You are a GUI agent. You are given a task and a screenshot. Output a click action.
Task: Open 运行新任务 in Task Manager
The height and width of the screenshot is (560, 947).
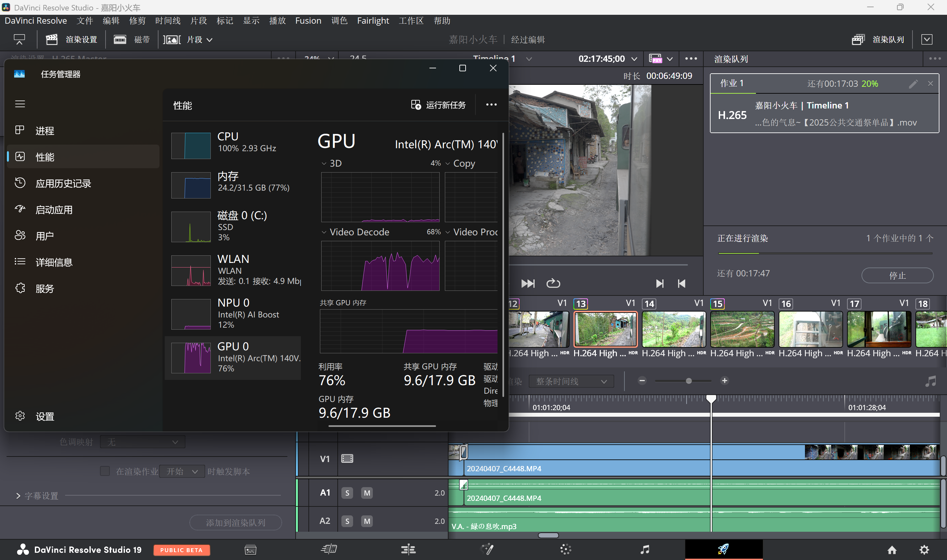coord(438,105)
